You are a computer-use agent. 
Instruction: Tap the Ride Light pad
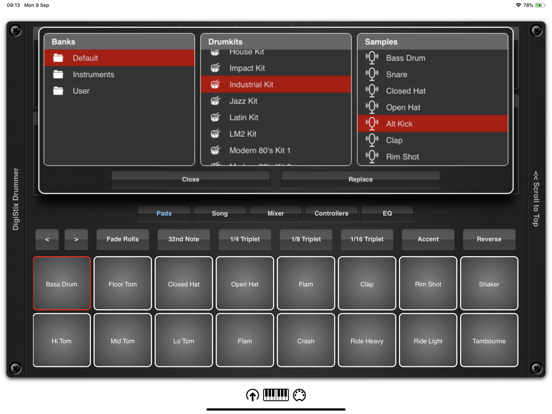pyautogui.click(x=428, y=340)
